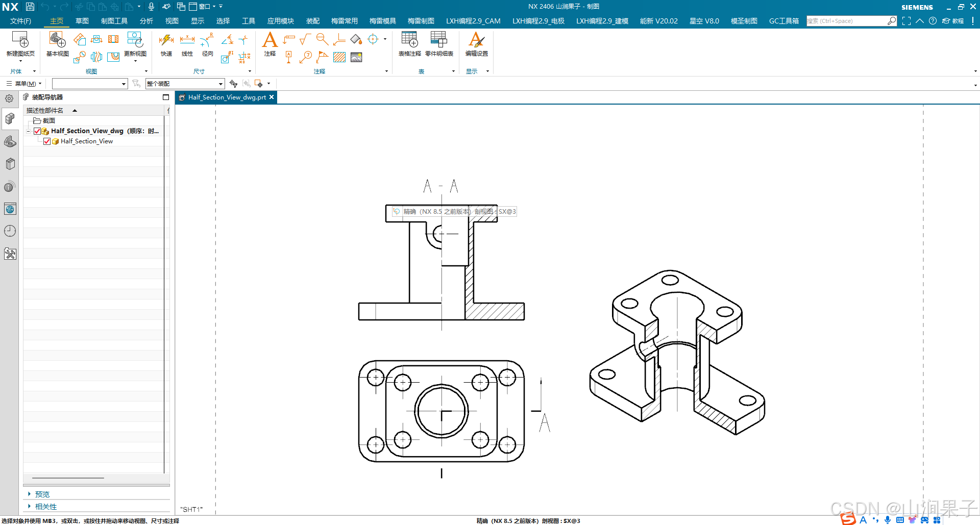Switch to the 草图 ribbon tab
This screenshot has width=980, height=525.
pos(82,21)
